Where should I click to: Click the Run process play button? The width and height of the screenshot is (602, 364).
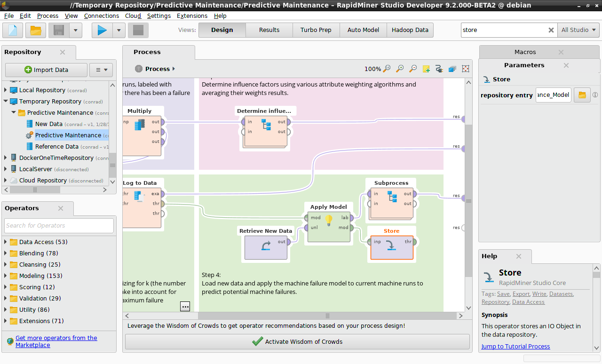102,30
